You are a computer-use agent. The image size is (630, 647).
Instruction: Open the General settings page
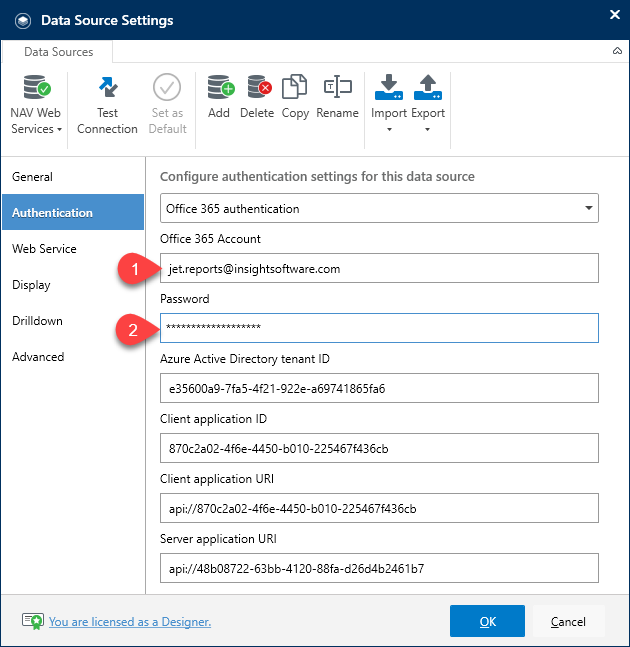click(73, 177)
